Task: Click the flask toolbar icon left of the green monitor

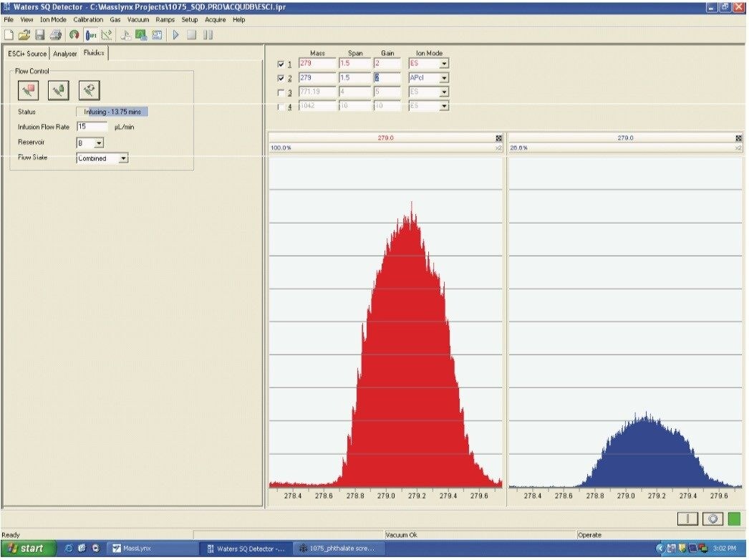Action: [125, 35]
